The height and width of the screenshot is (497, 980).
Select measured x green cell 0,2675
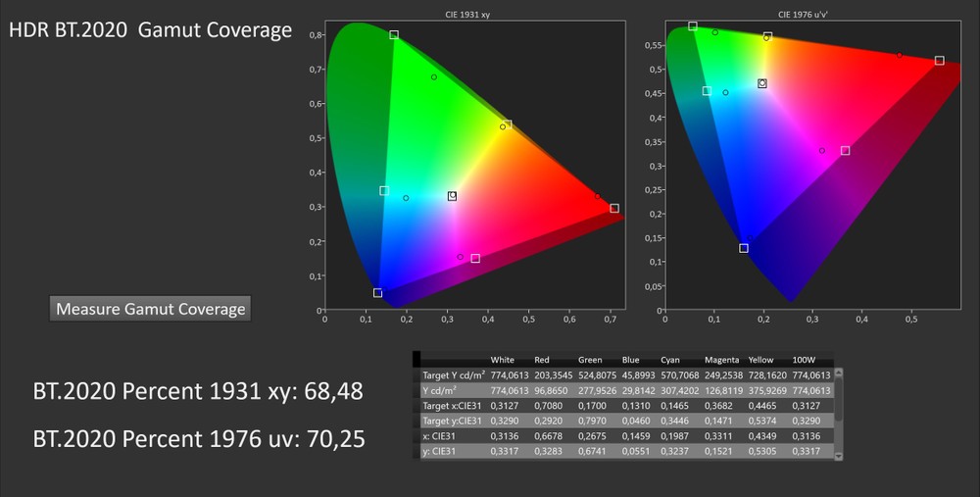click(x=591, y=436)
